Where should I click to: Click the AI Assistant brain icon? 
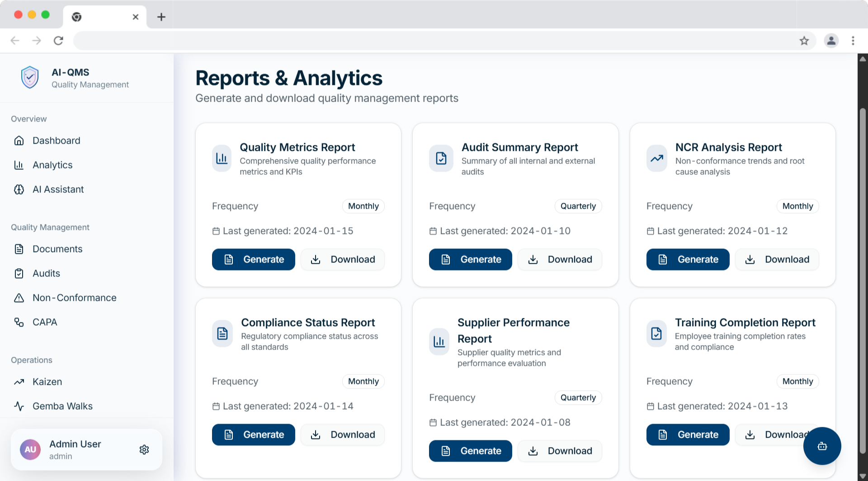point(19,189)
